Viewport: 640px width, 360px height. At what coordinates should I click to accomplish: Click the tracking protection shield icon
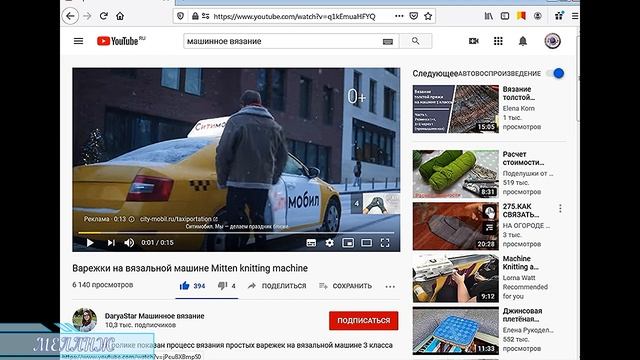(x=180, y=16)
